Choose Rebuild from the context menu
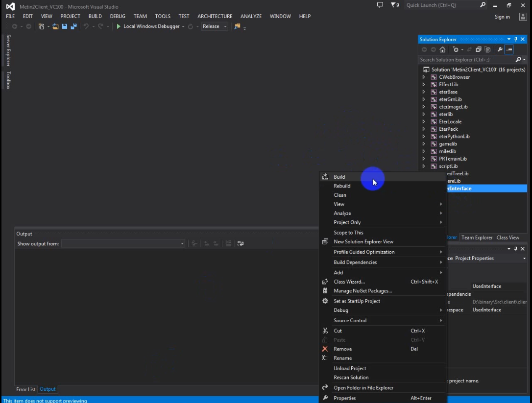The height and width of the screenshot is (403, 532). [x=383, y=186]
